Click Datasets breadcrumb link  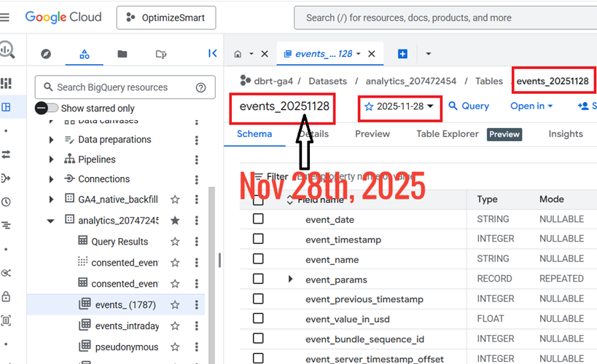point(327,81)
